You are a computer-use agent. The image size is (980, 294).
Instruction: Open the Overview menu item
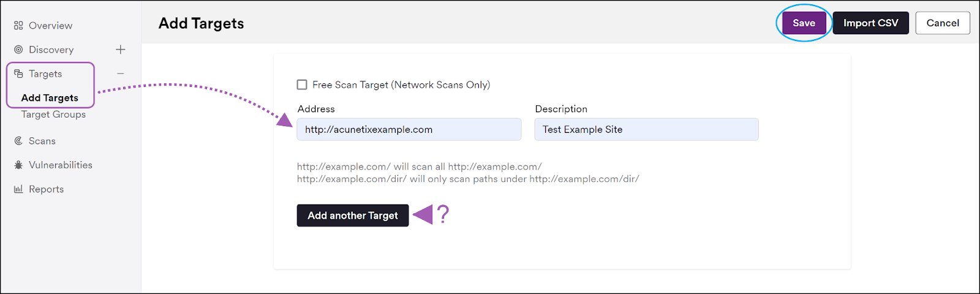click(50, 26)
